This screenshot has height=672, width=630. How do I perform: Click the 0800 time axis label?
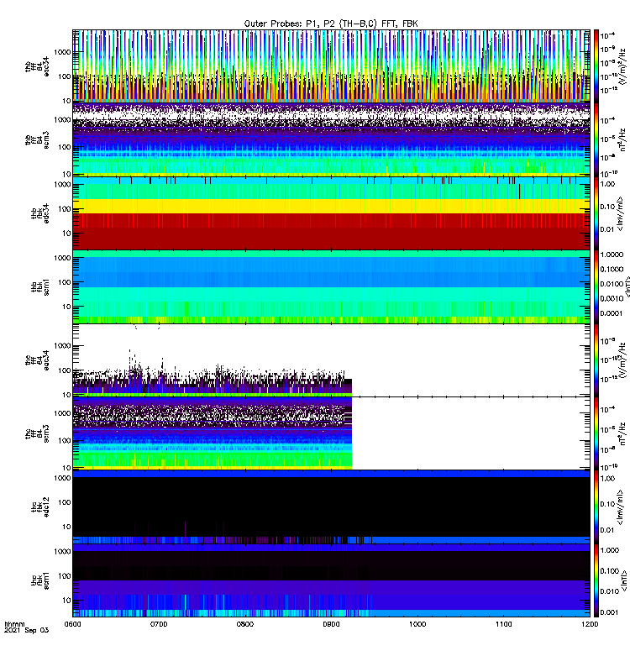pos(244,624)
